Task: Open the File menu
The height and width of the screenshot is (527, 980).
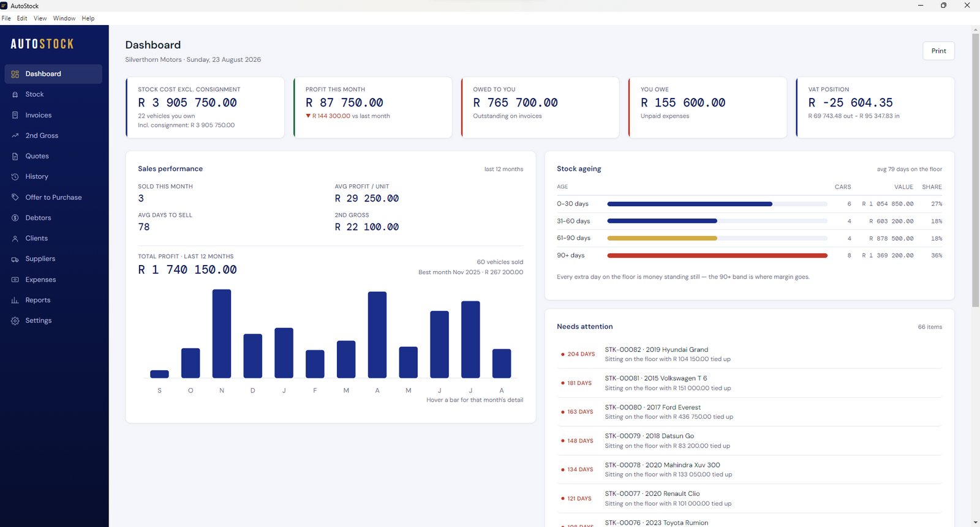Action: (x=6, y=18)
